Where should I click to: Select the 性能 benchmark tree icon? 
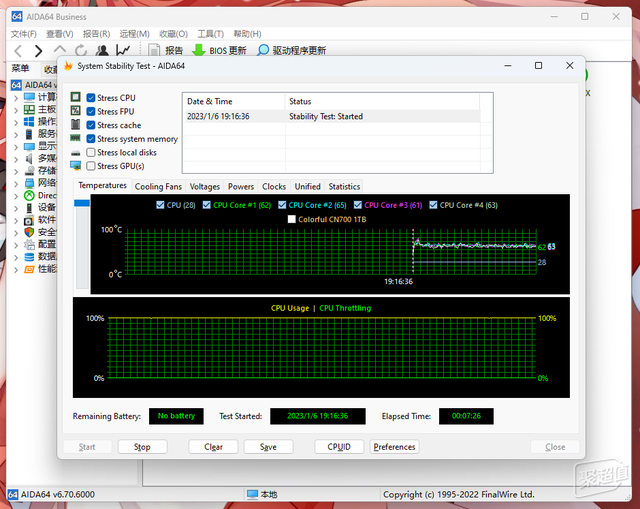[29, 269]
